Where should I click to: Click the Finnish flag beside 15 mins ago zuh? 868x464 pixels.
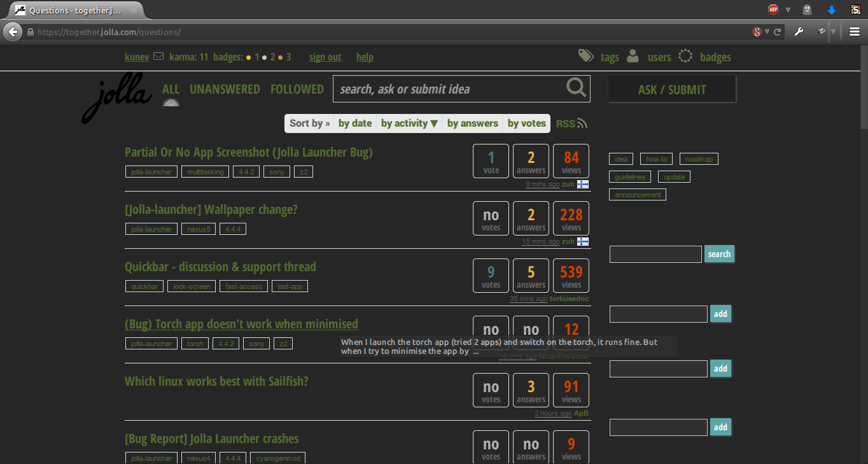click(x=583, y=242)
